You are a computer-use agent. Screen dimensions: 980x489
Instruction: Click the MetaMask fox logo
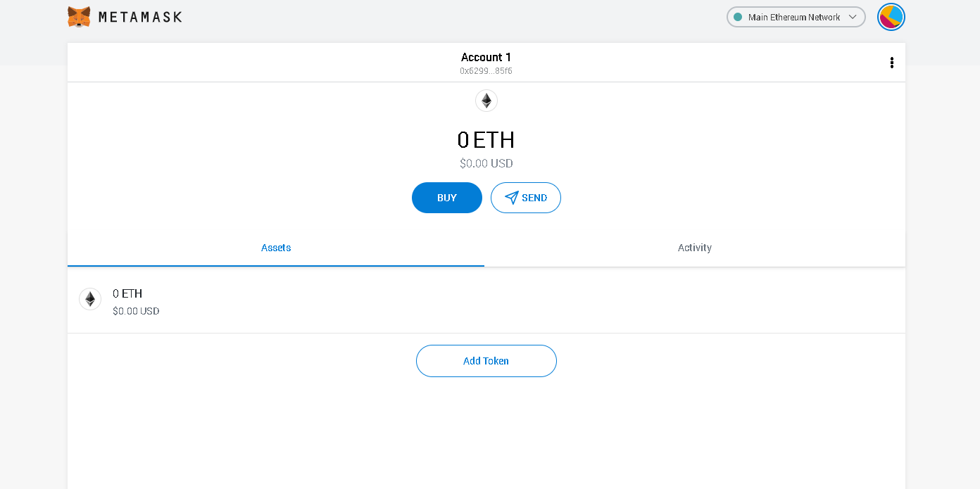point(79,17)
